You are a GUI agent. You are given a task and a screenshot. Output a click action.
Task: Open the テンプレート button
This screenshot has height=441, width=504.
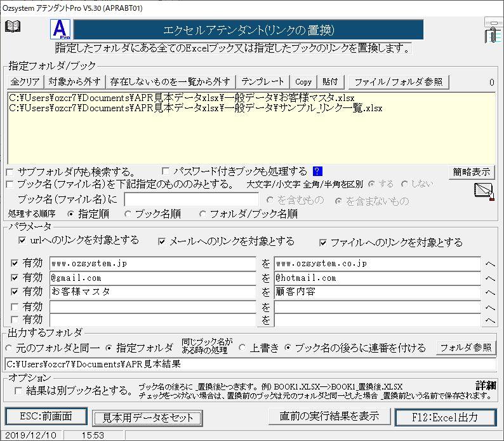tap(263, 82)
